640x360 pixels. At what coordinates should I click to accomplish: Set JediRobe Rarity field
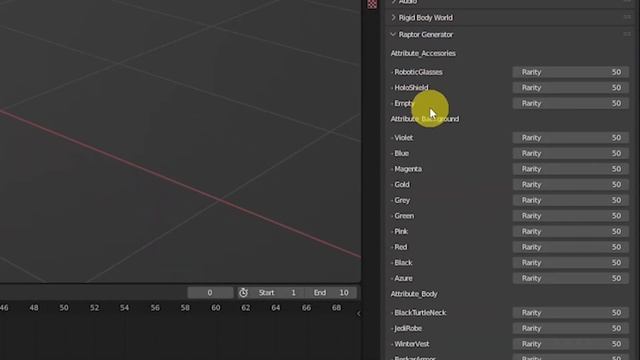point(571,328)
